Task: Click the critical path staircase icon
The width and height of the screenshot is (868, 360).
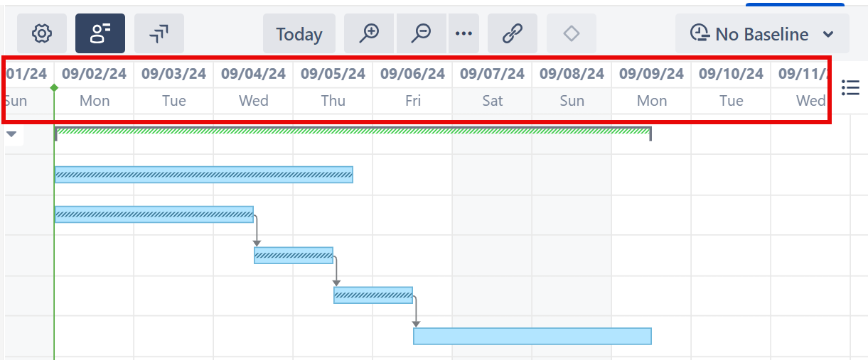Action: pos(159,33)
